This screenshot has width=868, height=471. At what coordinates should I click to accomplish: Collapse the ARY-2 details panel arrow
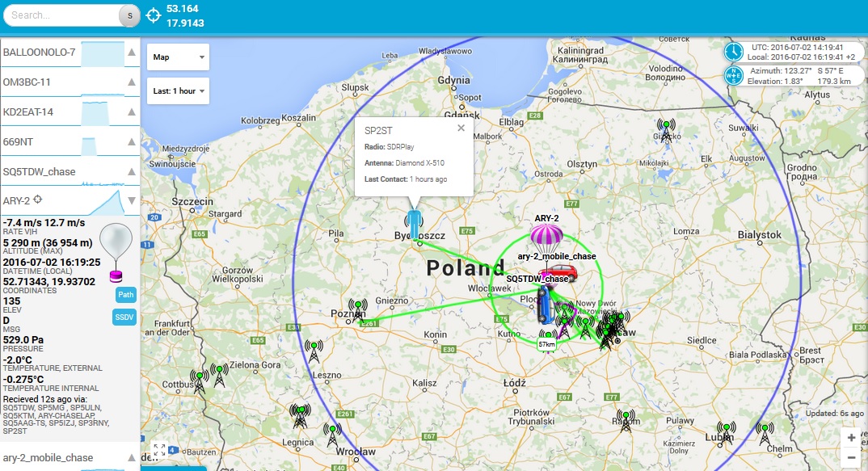tap(131, 200)
